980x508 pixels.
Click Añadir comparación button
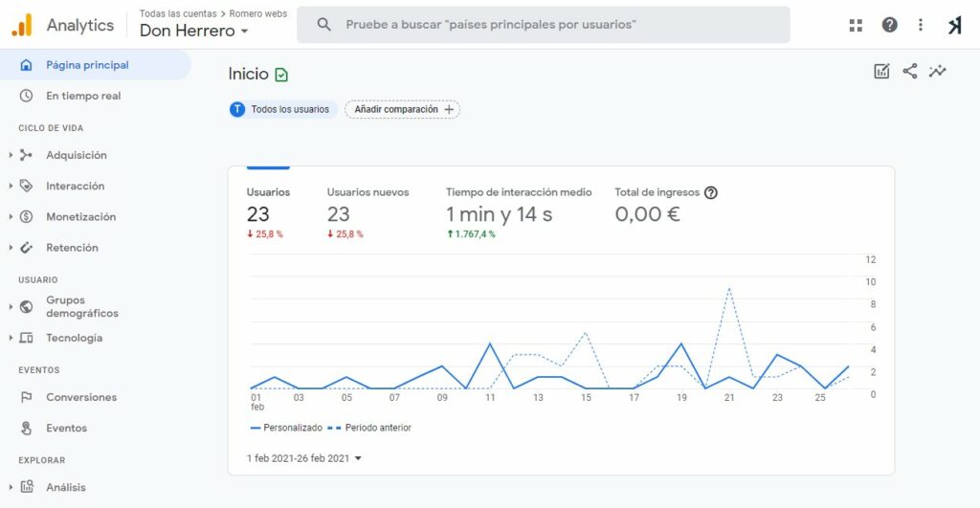pyautogui.click(x=402, y=109)
